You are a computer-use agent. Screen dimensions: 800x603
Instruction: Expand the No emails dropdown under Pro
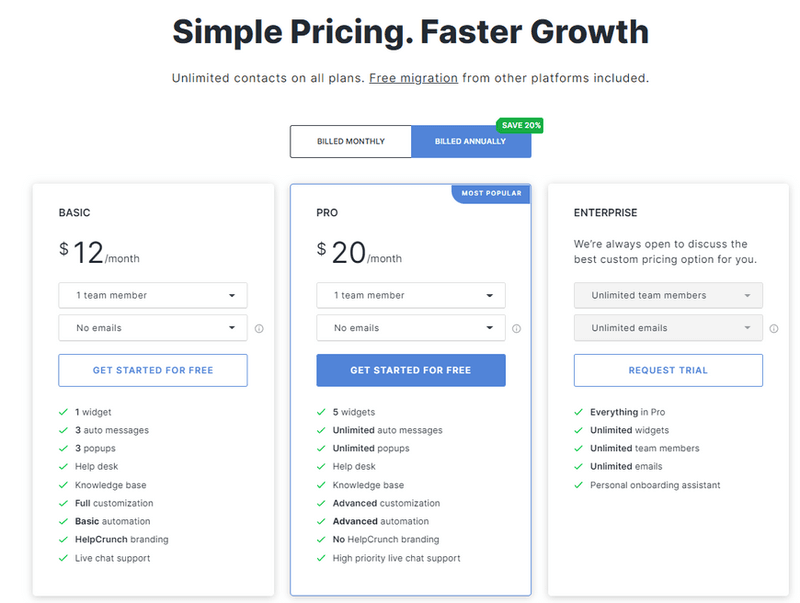click(x=410, y=327)
